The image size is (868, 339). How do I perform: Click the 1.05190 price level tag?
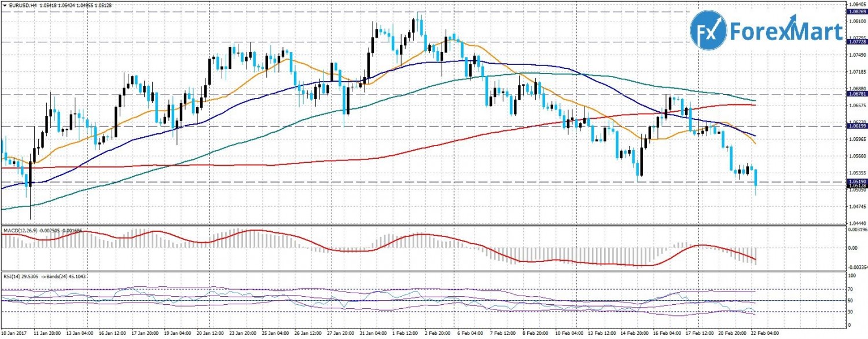(x=856, y=181)
